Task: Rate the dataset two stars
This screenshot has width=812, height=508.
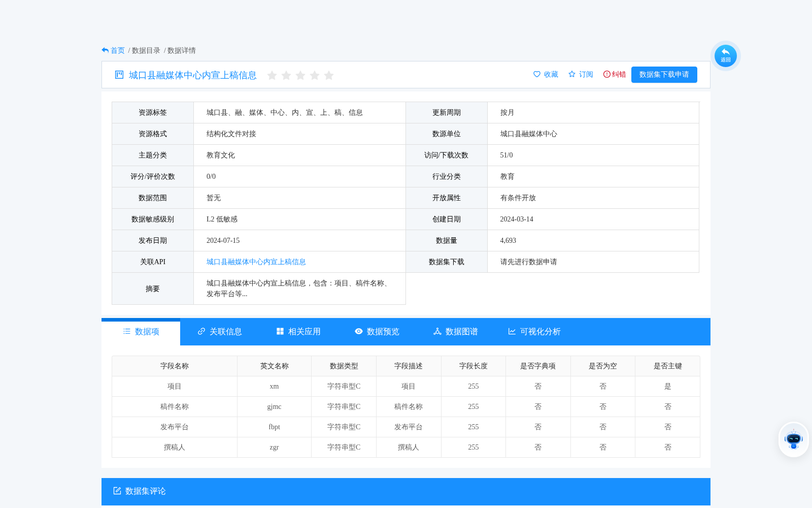Action: point(286,75)
